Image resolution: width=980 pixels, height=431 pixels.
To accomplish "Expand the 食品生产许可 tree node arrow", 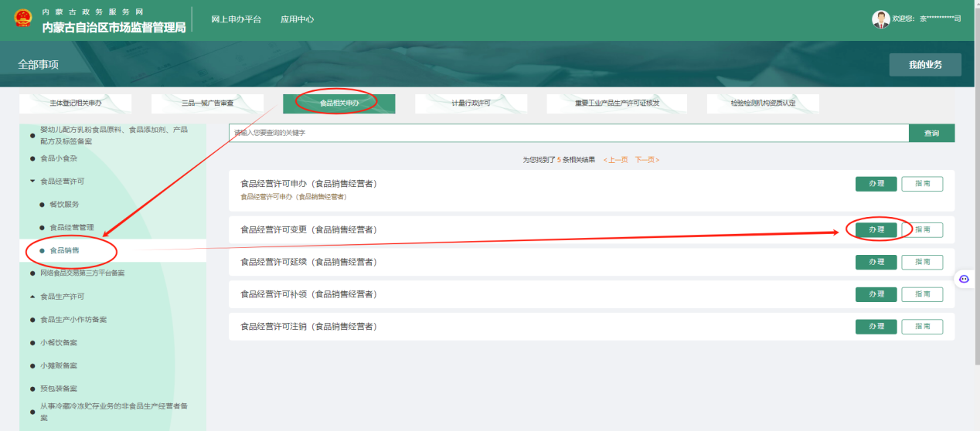I will click(32, 297).
